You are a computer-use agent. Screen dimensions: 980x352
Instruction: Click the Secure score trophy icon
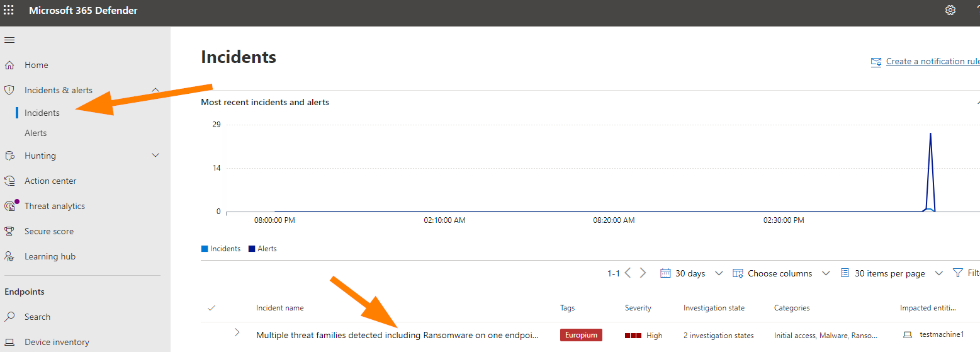[x=9, y=231]
